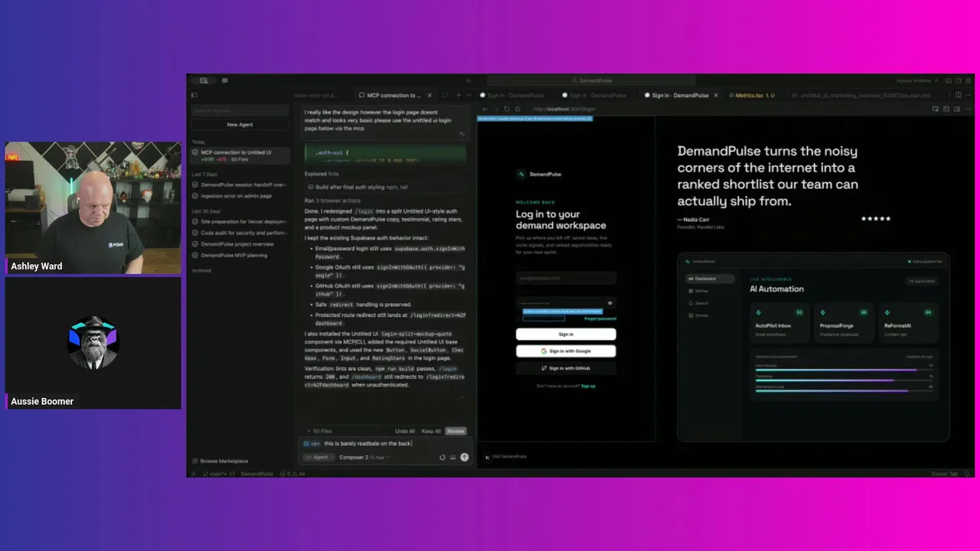
Task: Switch to the MCP connection chat tab
Action: click(394, 96)
